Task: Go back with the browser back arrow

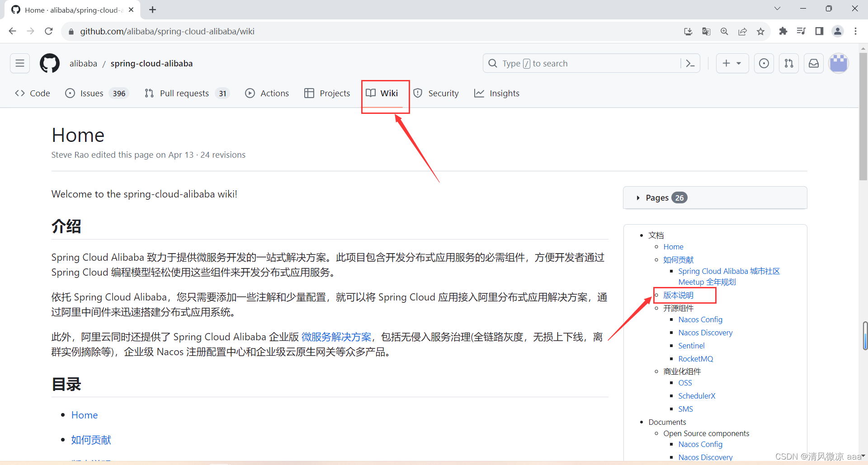Action: (x=13, y=31)
